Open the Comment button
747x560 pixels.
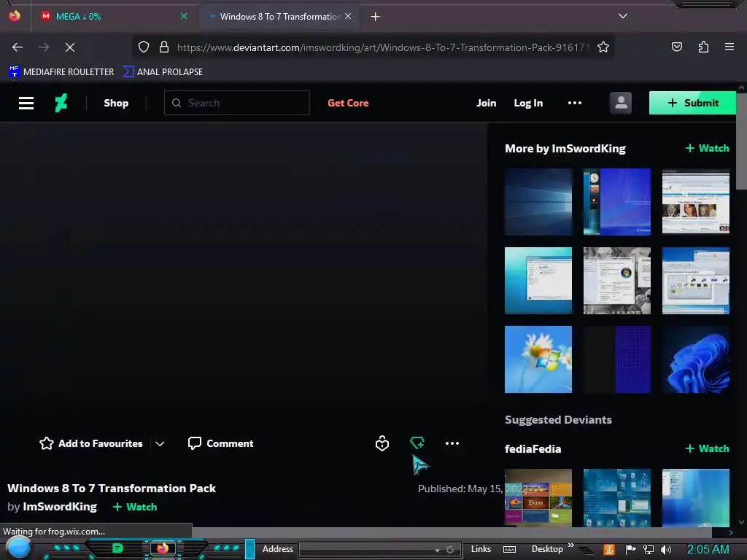[x=220, y=443]
